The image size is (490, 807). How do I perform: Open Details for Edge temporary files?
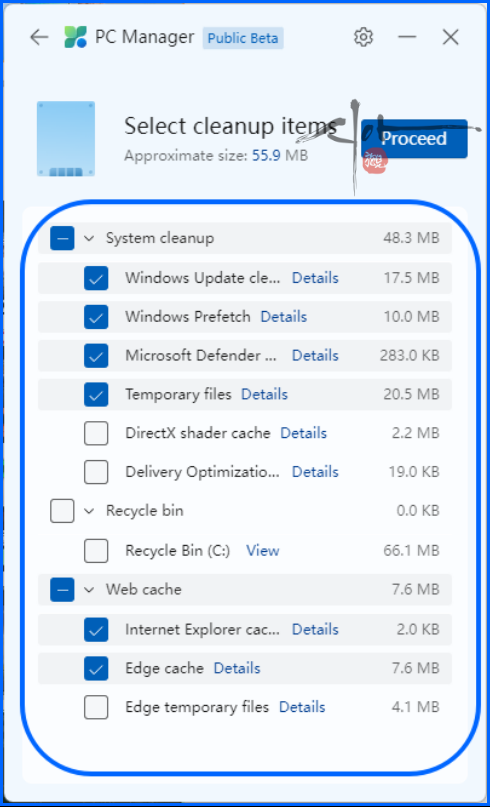(x=302, y=707)
